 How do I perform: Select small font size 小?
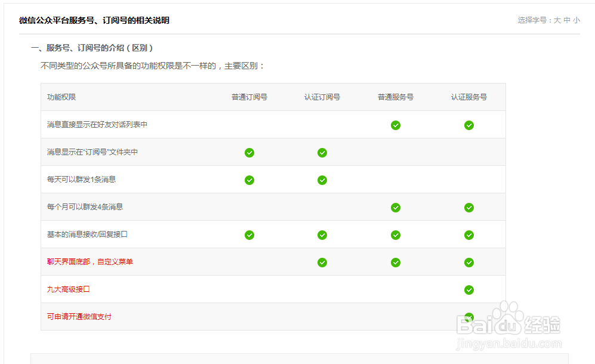click(x=576, y=20)
